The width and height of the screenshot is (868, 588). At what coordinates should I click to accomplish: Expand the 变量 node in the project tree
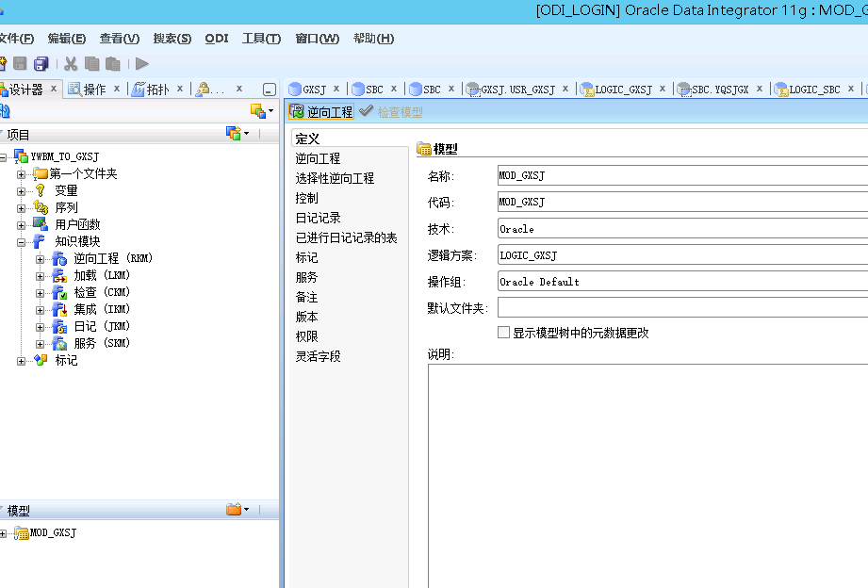19,189
